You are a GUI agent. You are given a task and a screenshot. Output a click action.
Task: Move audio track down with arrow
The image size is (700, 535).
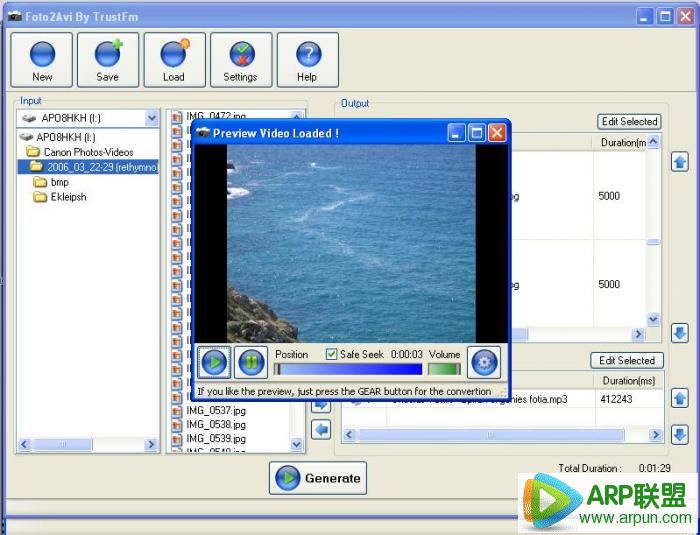tap(679, 435)
